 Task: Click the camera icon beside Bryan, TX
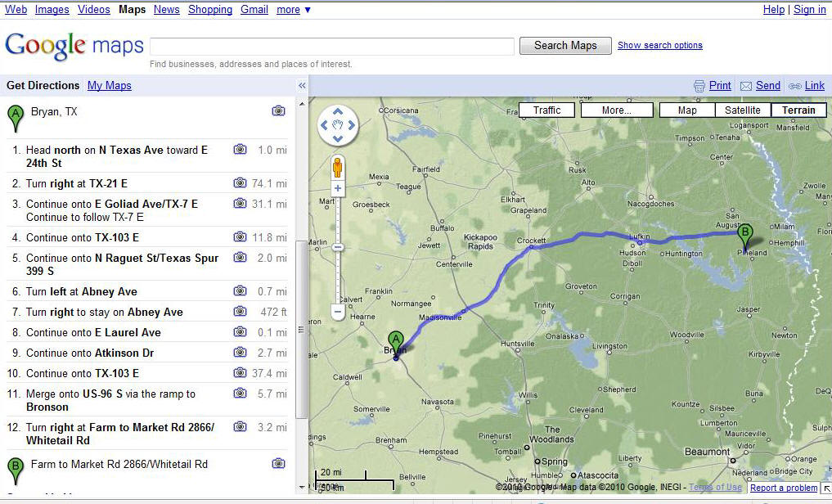tap(279, 111)
